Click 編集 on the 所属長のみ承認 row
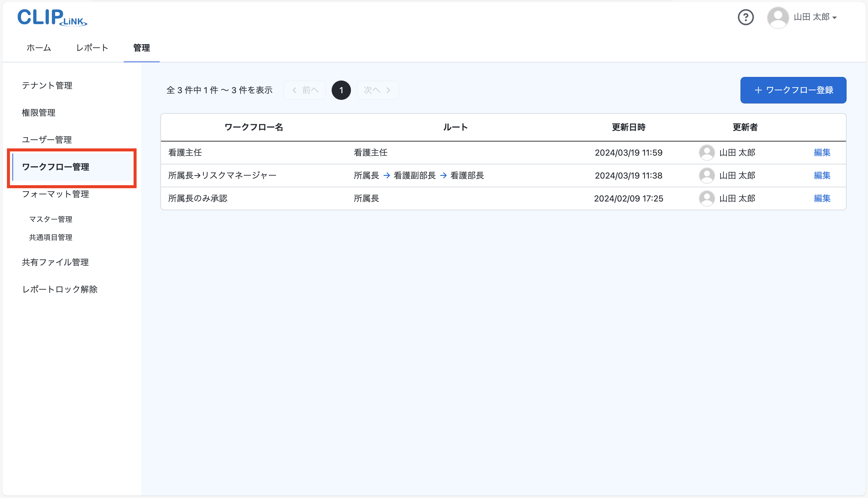This screenshot has width=868, height=498. pyautogui.click(x=822, y=198)
